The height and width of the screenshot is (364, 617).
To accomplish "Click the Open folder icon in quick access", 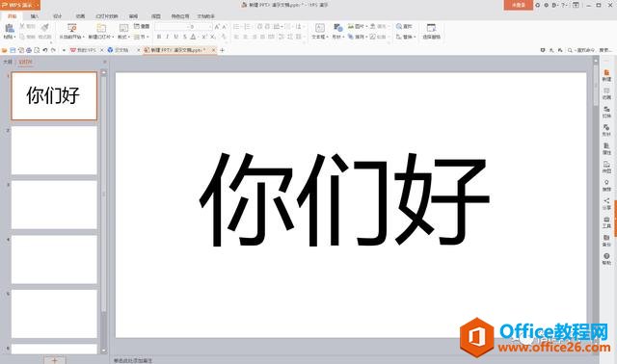I will [x=5, y=50].
